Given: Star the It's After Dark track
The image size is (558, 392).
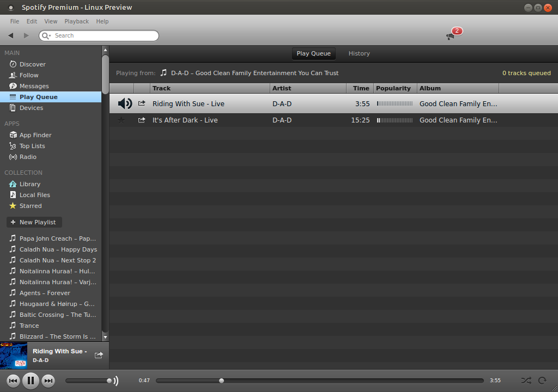Looking at the screenshot, I should (121, 120).
